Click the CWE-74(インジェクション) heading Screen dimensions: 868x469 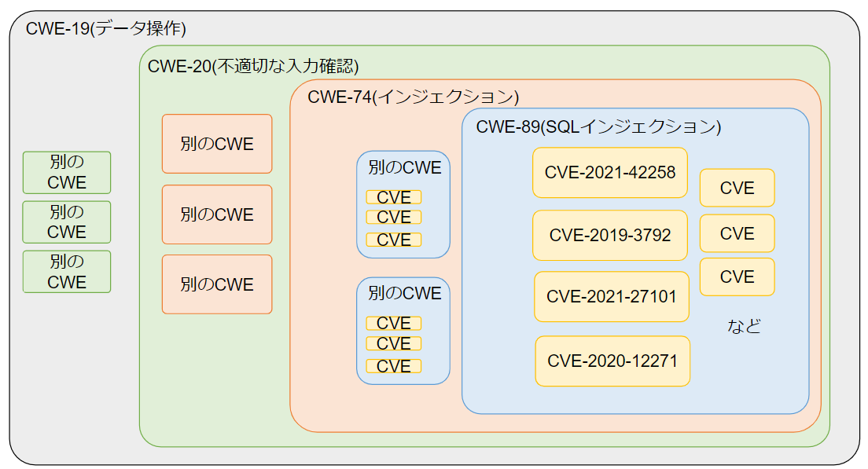tap(413, 97)
